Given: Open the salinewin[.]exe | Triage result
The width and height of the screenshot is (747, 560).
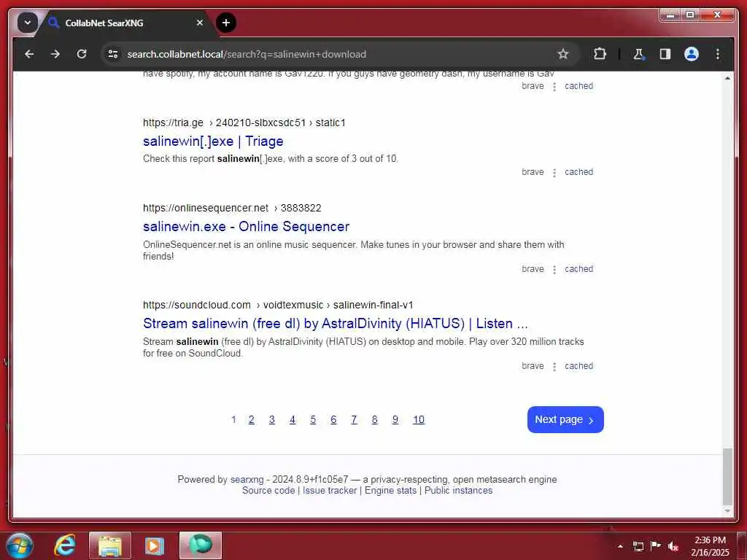Looking at the screenshot, I should pos(213,141).
